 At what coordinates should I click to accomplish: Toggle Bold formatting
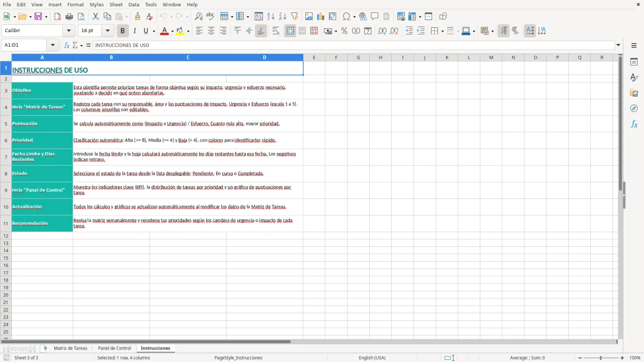122,31
